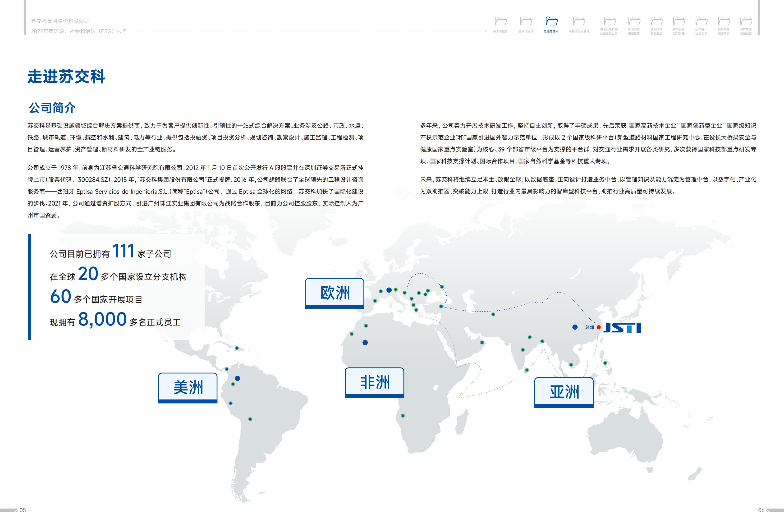This screenshot has height=532, width=784.
Task: Open the 凝聚公益 和谐共创 folder icon
Action: coord(724,21)
